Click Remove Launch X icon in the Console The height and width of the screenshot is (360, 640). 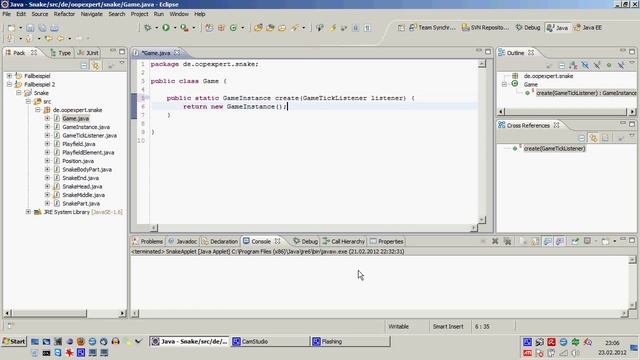point(495,241)
